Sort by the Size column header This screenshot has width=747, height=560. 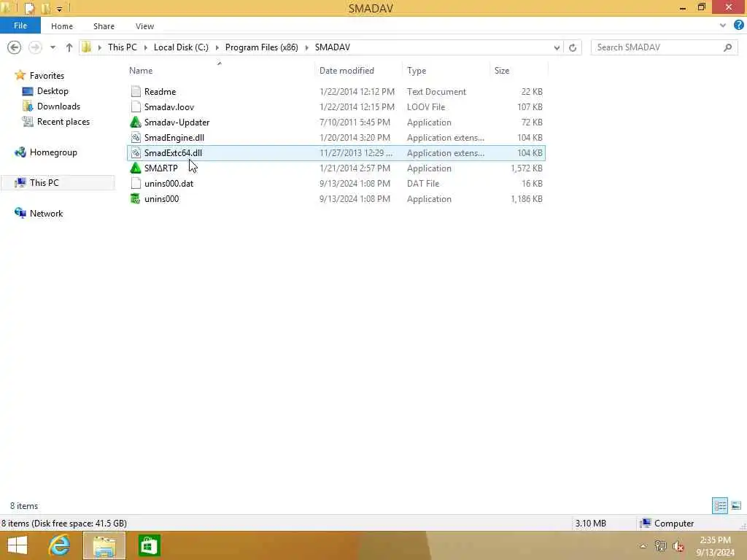(x=502, y=71)
